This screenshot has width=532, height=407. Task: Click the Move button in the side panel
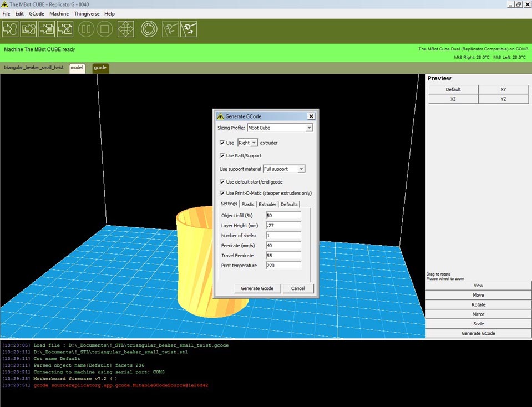tap(478, 295)
